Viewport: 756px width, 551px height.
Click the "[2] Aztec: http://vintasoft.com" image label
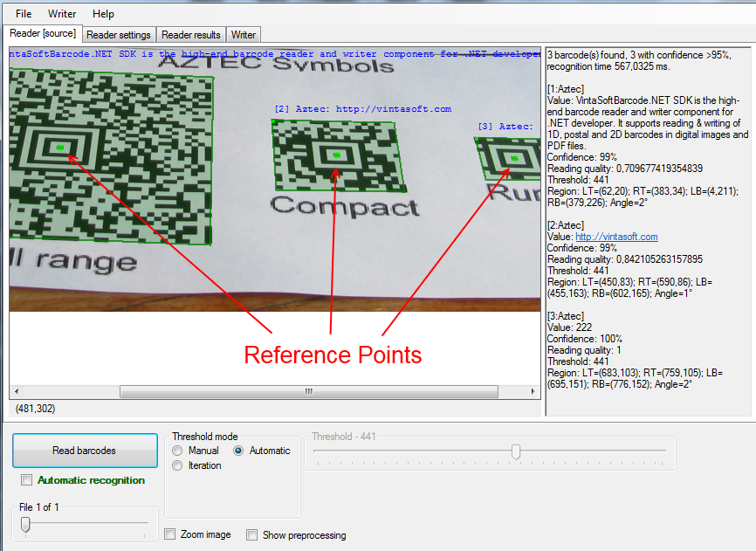coord(363,109)
